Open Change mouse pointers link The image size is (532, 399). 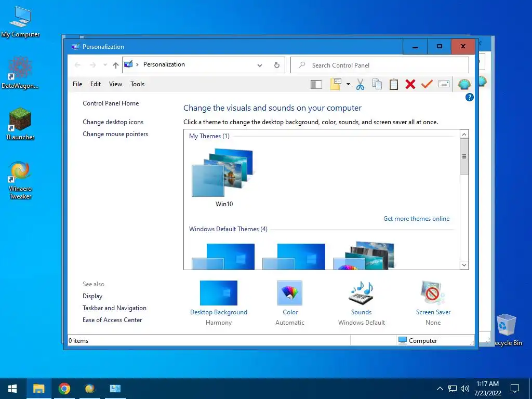pyautogui.click(x=115, y=134)
